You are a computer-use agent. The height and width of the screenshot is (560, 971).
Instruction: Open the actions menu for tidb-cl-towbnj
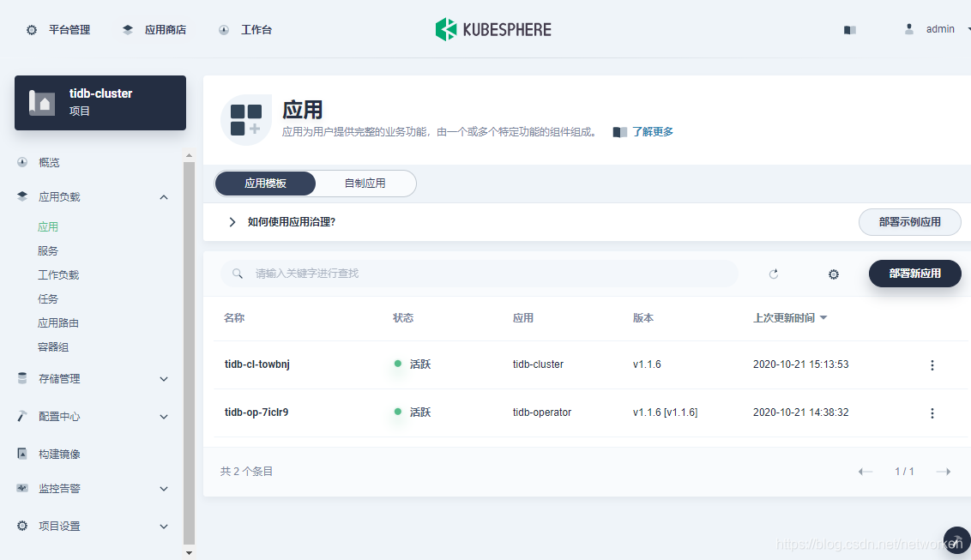(x=932, y=364)
